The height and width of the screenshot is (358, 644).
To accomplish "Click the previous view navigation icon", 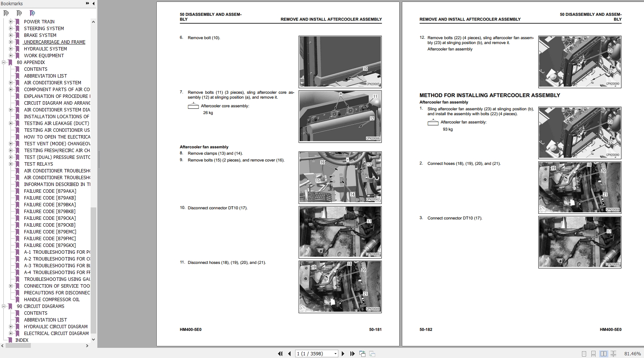I will click(362, 353).
